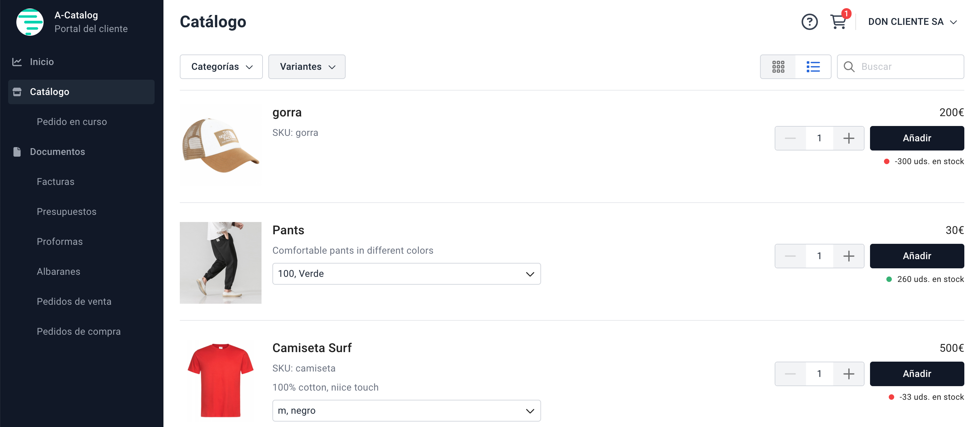Open the Pants variant selector "100, Verde"
The width and height of the screenshot is (980, 427).
click(406, 274)
